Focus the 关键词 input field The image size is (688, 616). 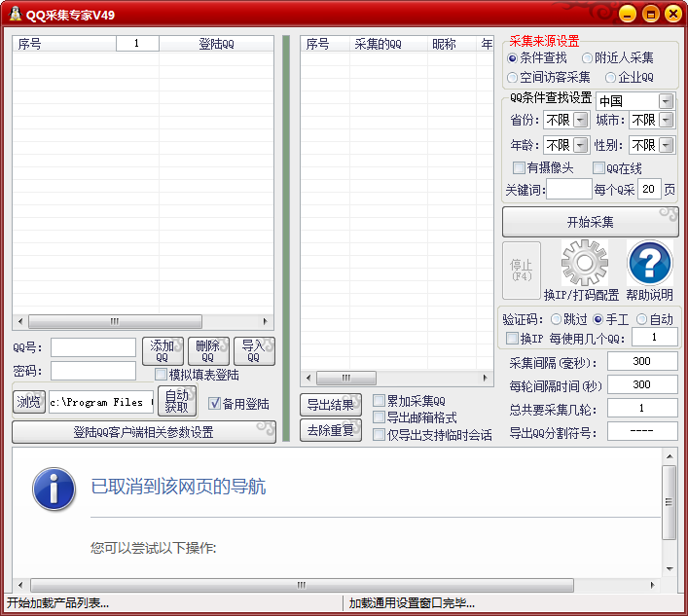point(569,189)
